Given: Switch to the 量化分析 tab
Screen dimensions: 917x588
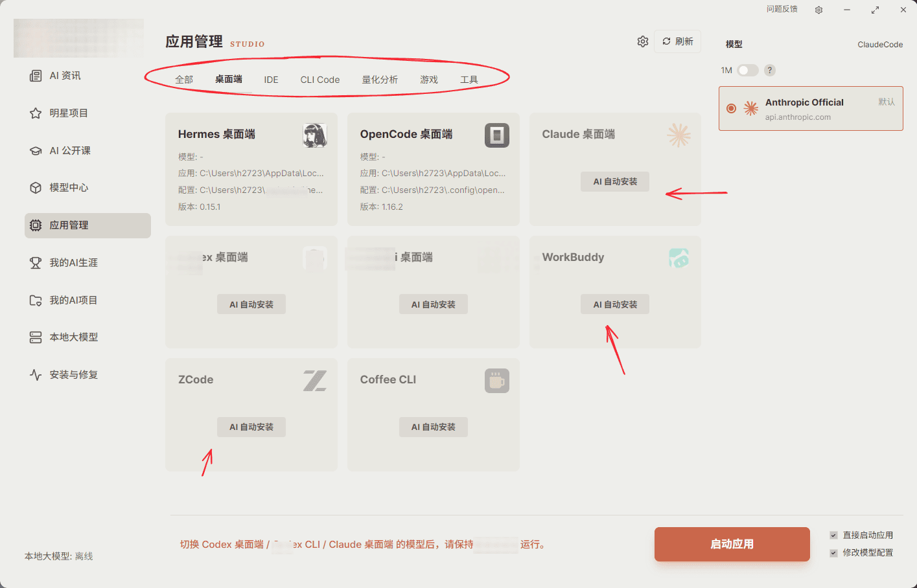Looking at the screenshot, I should pyautogui.click(x=380, y=80).
